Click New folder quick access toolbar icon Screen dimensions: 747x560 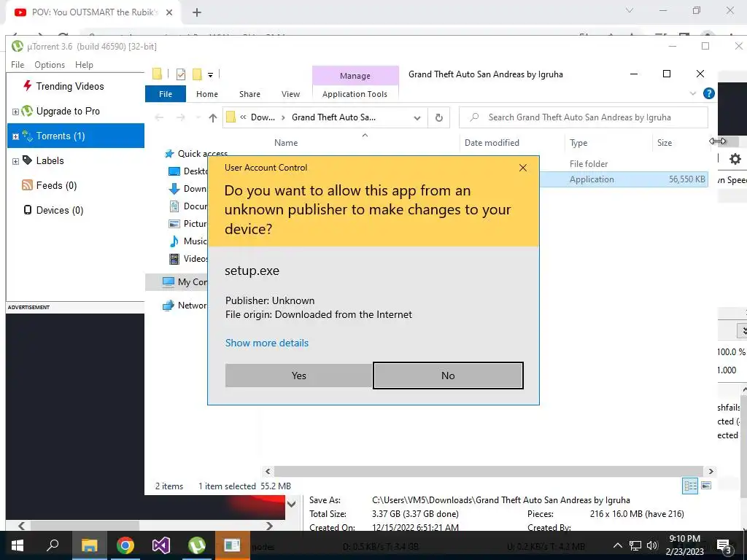point(197,74)
